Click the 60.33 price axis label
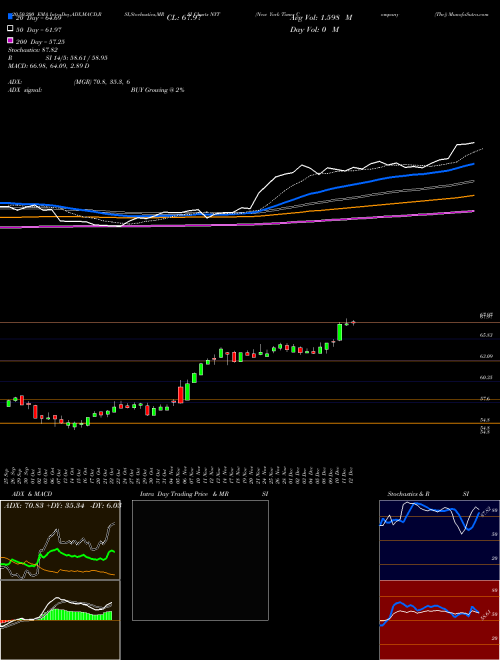The height and width of the screenshot is (660, 500). click(486, 378)
